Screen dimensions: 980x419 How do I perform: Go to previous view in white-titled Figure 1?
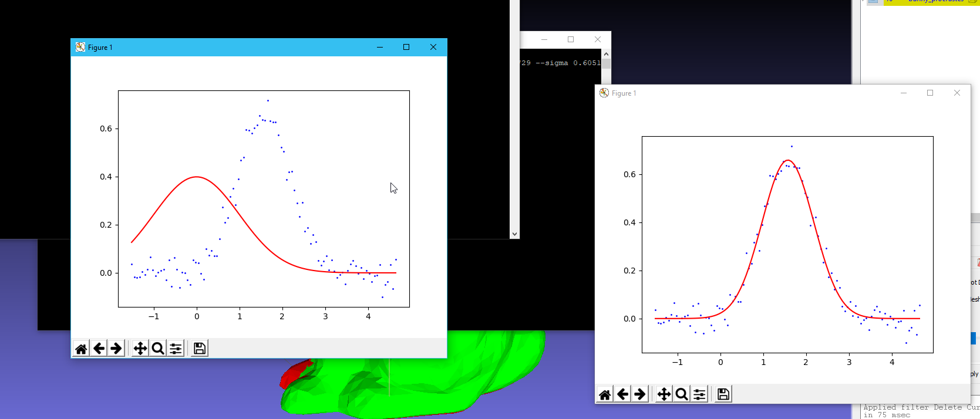pos(623,394)
